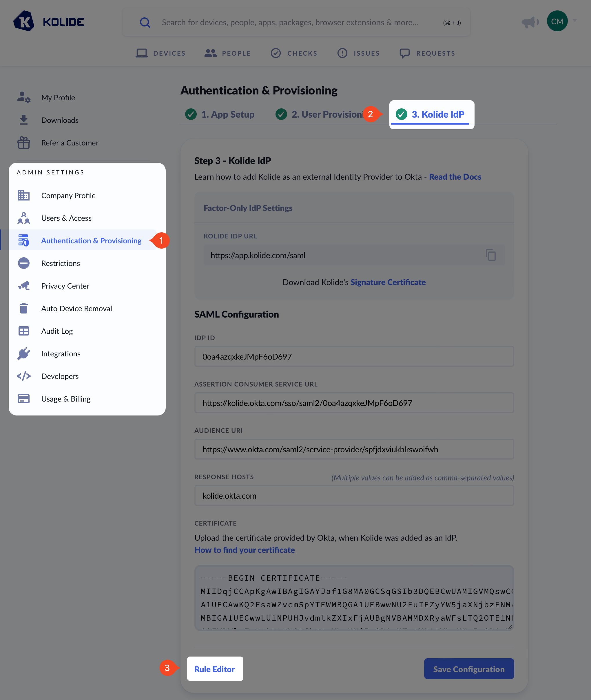The width and height of the screenshot is (591, 700).
Task: Open the ISSUES navigation item
Action: pyautogui.click(x=358, y=53)
